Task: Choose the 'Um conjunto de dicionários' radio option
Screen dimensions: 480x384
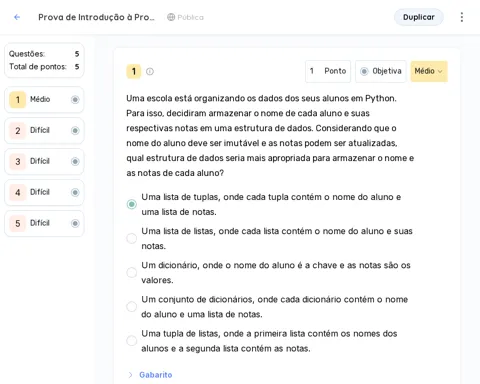Action: coord(132,307)
